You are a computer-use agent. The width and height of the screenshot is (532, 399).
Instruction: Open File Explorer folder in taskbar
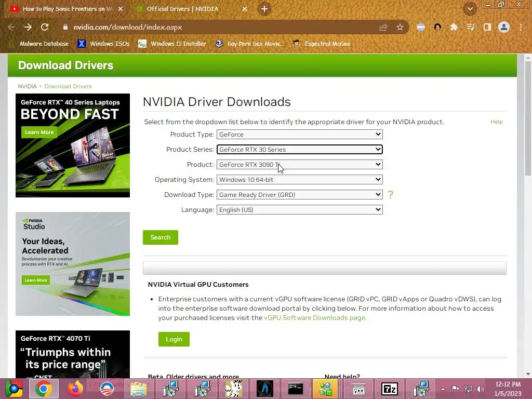[x=138, y=389]
